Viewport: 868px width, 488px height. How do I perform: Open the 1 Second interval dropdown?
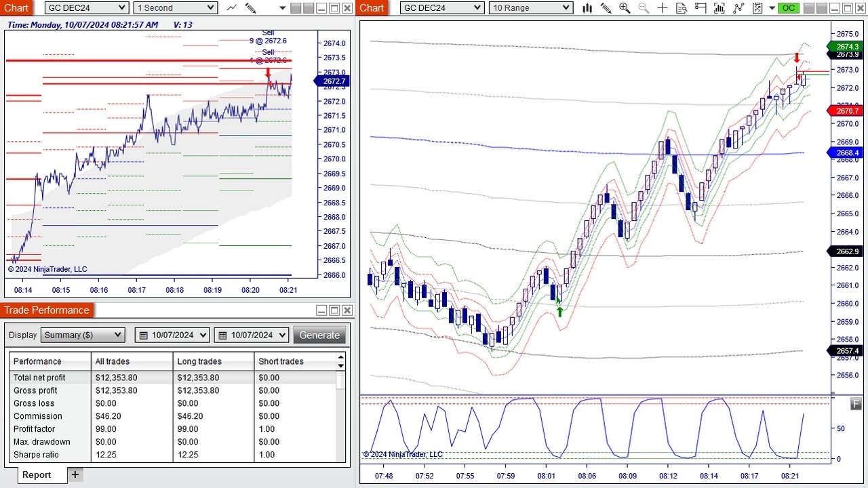point(175,8)
